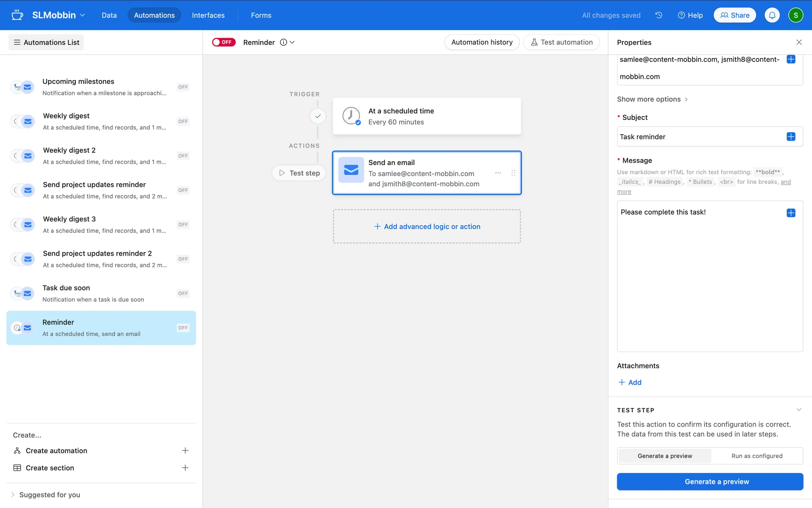Select Generate a preview segment option

click(664, 456)
